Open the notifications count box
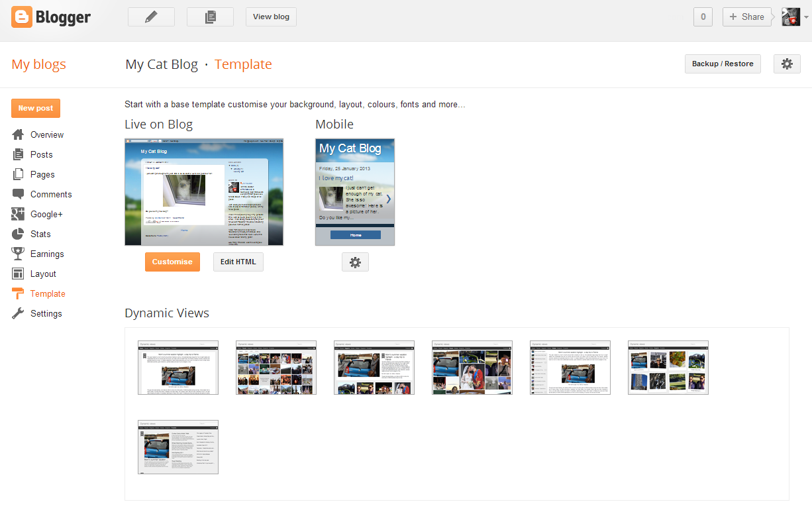This screenshot has width=812, height=512. (x=703, y=17)
